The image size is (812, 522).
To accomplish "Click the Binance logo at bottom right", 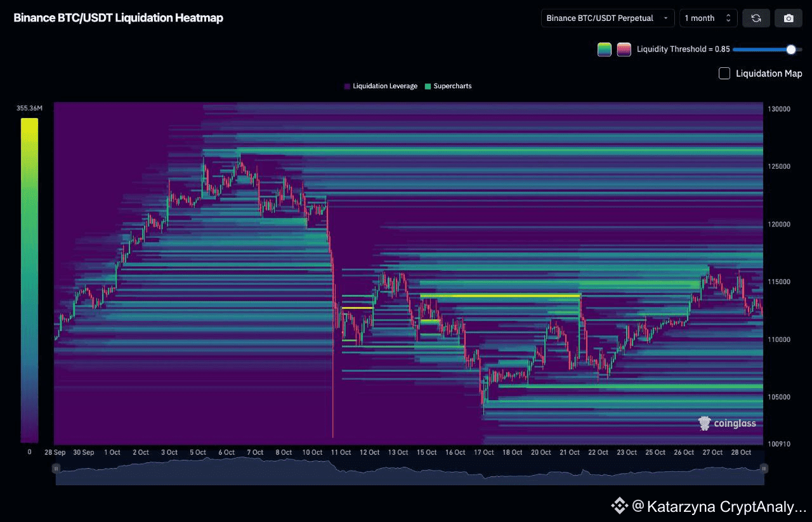I will pos(619,506).
